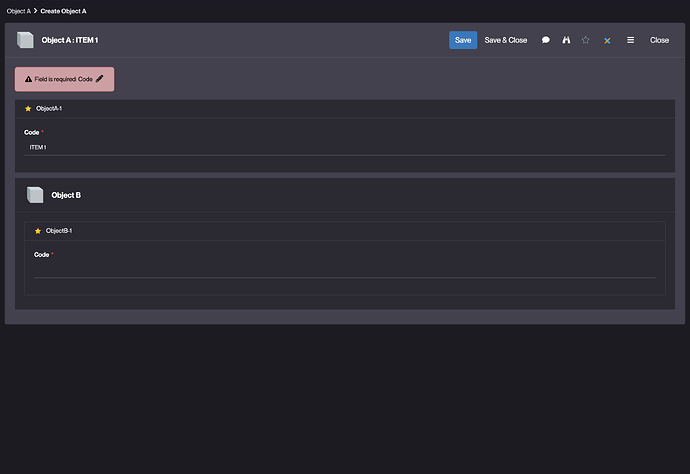Click the Close button in header

pos(659,40)
